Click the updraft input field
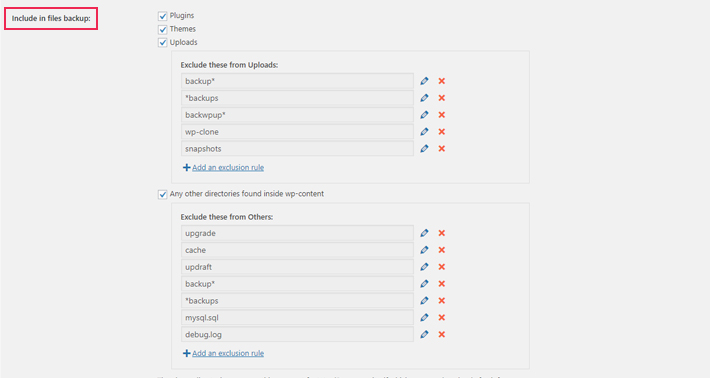 tap(297, 267)
